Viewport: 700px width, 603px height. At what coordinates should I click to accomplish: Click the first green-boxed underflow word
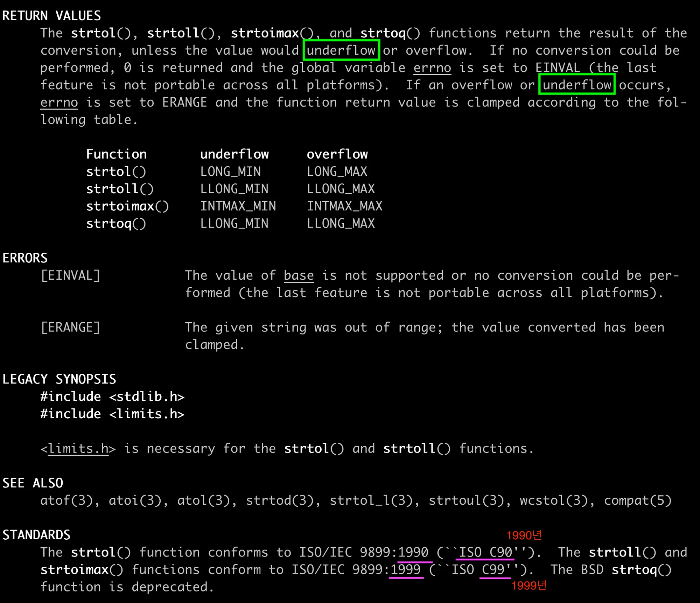click(341, 50)
